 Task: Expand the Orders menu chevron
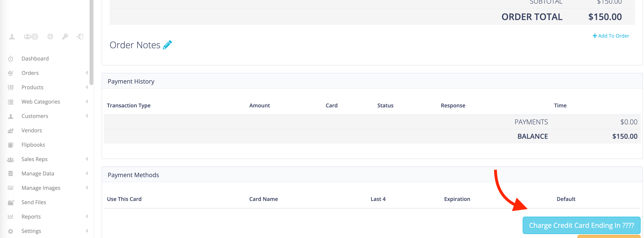[x=87, y=73]
